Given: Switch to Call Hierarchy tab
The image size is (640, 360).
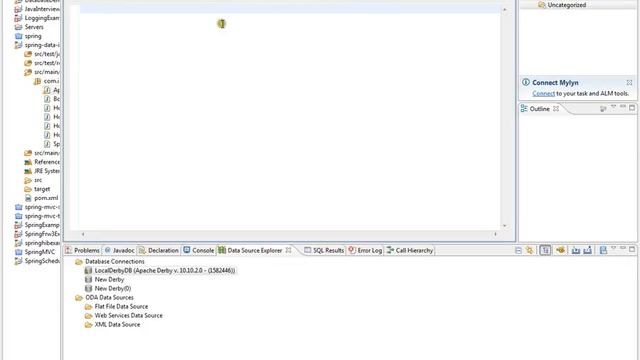Looking at the screenshot, I should [x=410, y=250].
